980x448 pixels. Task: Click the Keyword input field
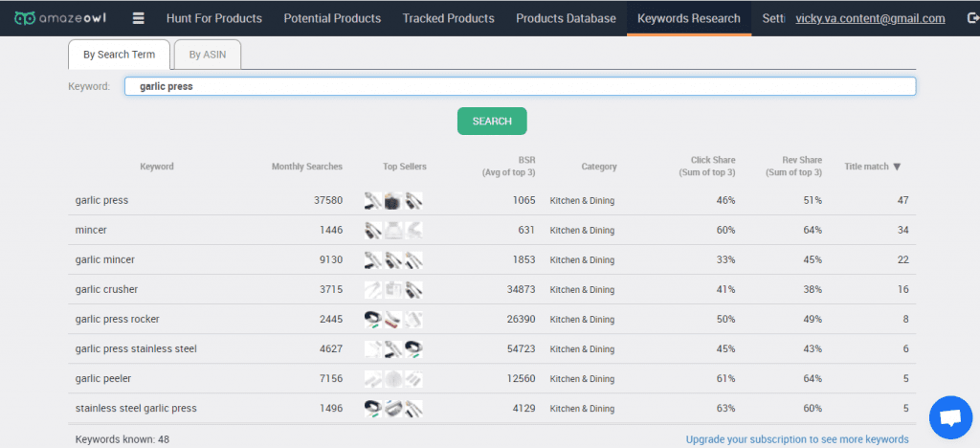click(x=520, y=86)
